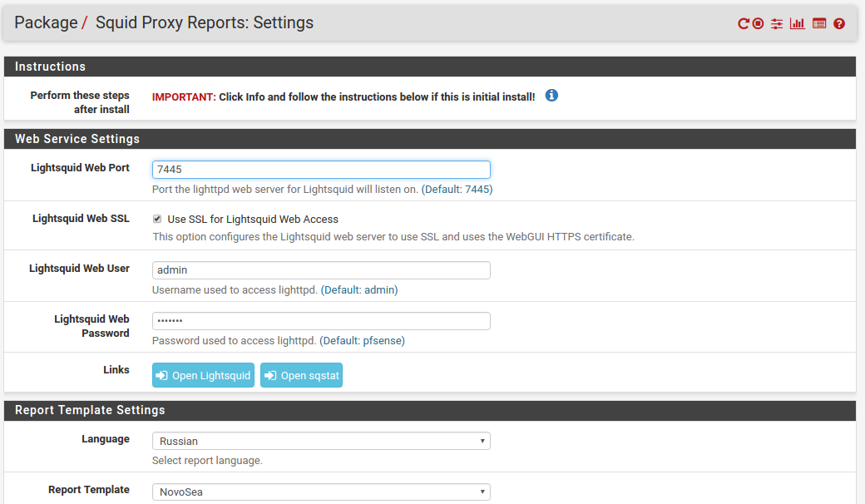The height and width of the screenshot is (504, 865).
Task: Click the red 'IMPORTANT:' text
Action: [184, 97]
